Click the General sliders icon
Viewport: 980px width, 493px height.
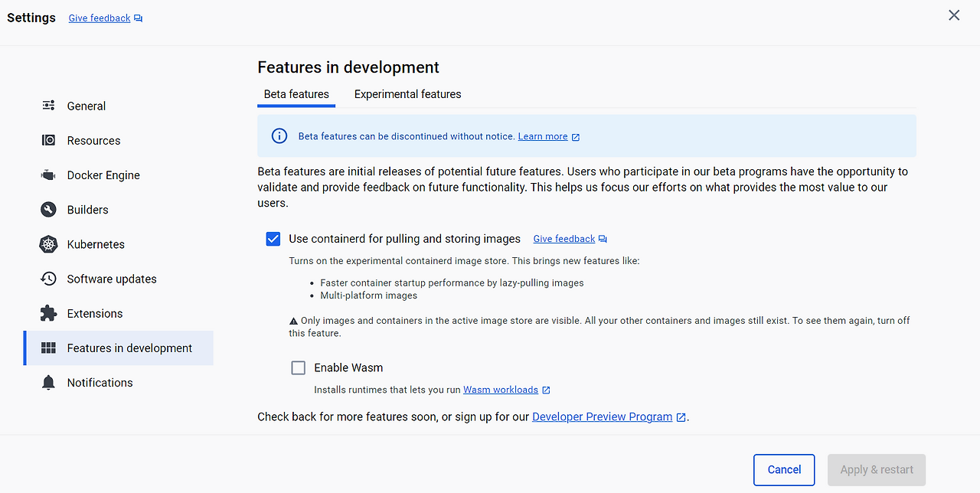(48, 106)
